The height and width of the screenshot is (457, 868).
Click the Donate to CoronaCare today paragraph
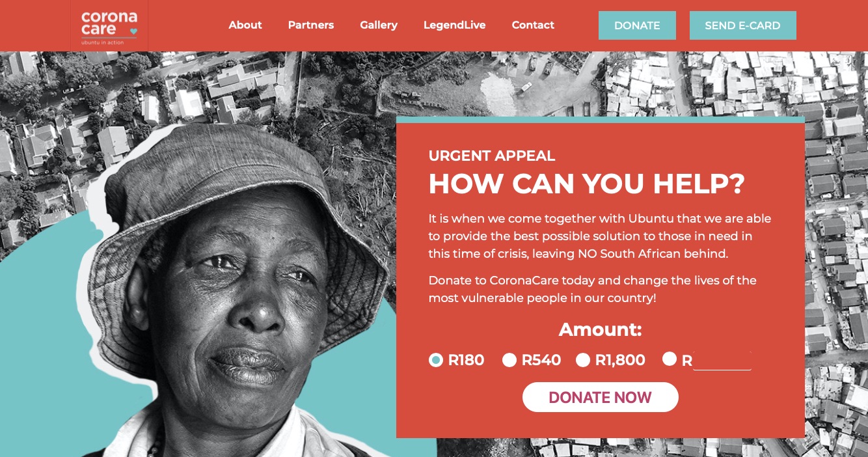point(592,289)
